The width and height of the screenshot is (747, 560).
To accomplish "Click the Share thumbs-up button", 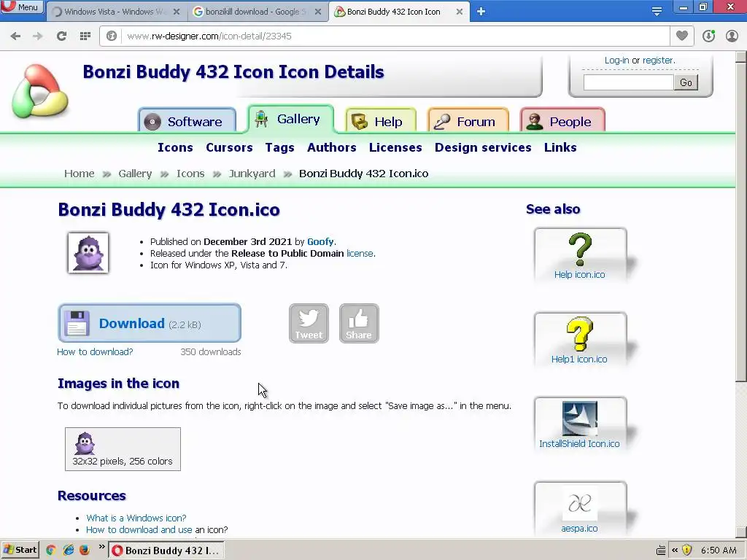I will [x=359, y=323].
